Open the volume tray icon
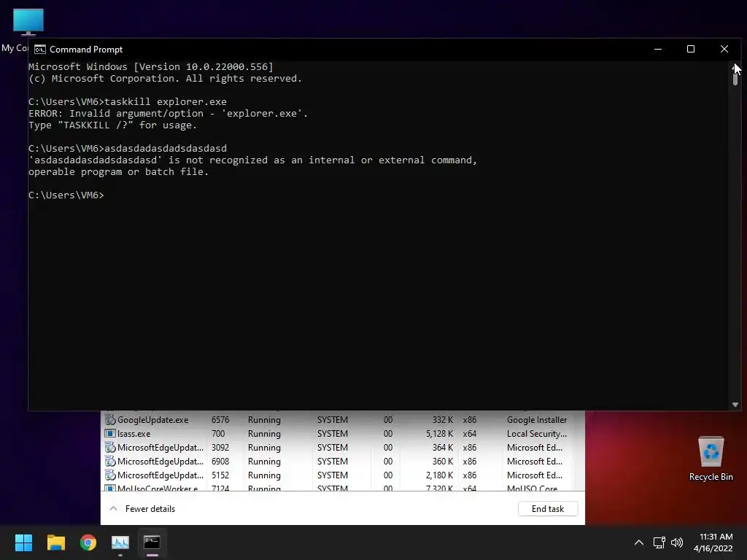 point(676,542)
